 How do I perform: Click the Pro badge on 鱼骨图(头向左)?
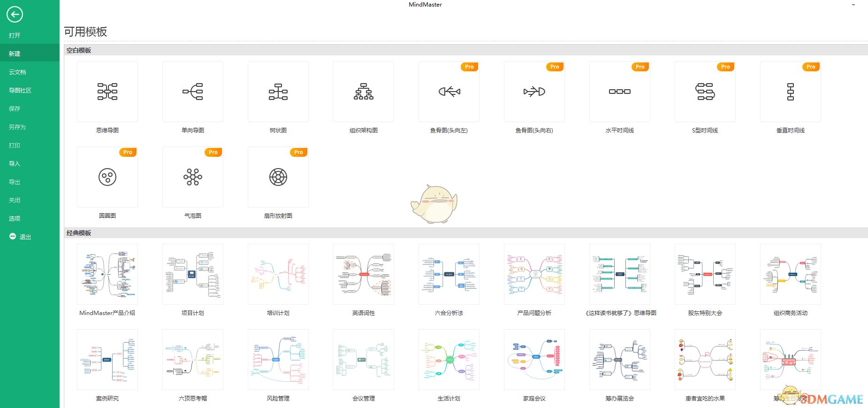click(x=469, y=67)
